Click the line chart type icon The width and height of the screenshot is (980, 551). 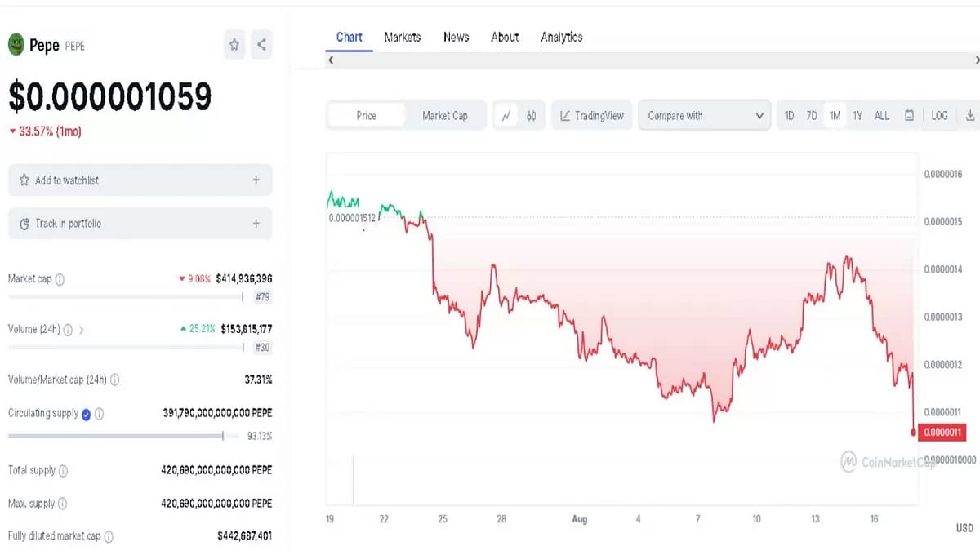point(506,115)
